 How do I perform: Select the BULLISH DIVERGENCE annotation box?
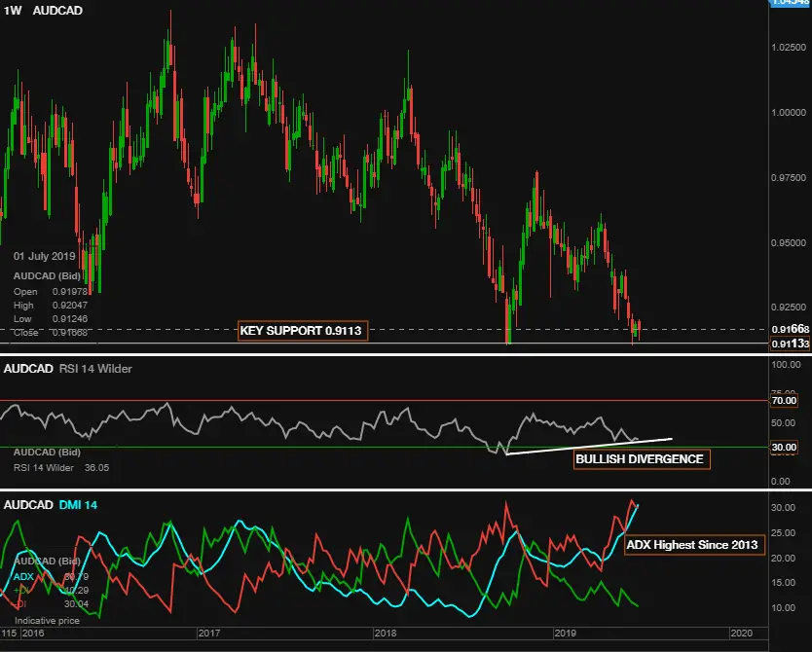[x=642, y=459]
